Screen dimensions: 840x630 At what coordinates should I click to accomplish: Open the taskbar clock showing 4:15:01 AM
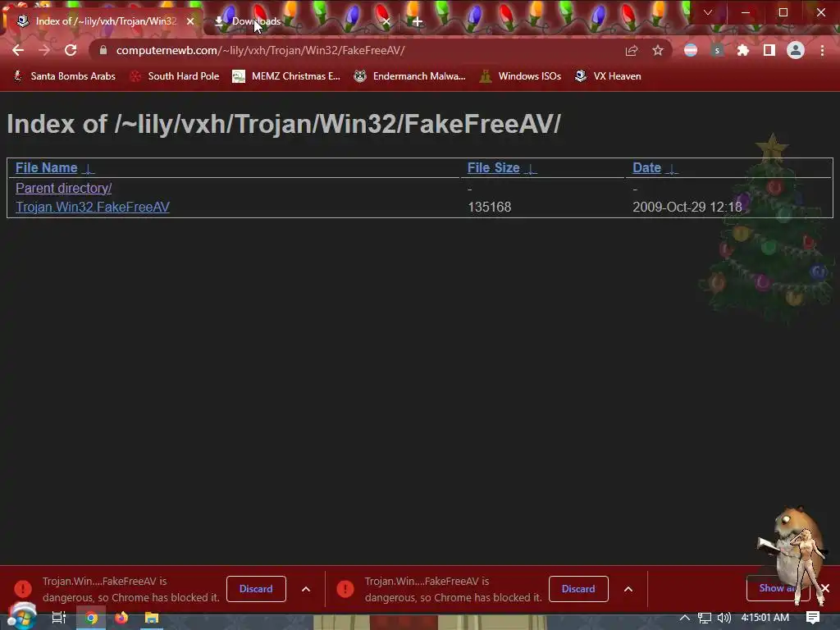[765, 618]
